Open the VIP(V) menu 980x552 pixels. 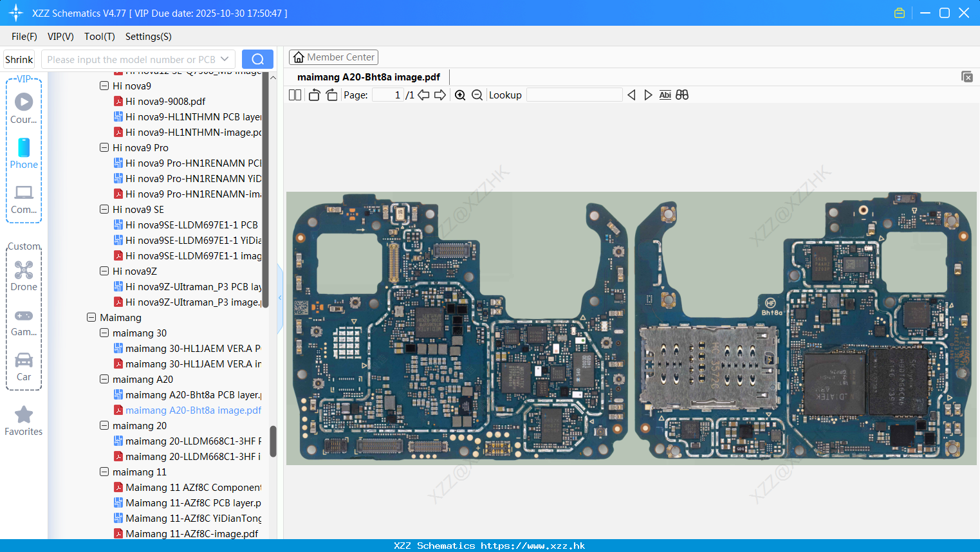(x=60, y=37)
